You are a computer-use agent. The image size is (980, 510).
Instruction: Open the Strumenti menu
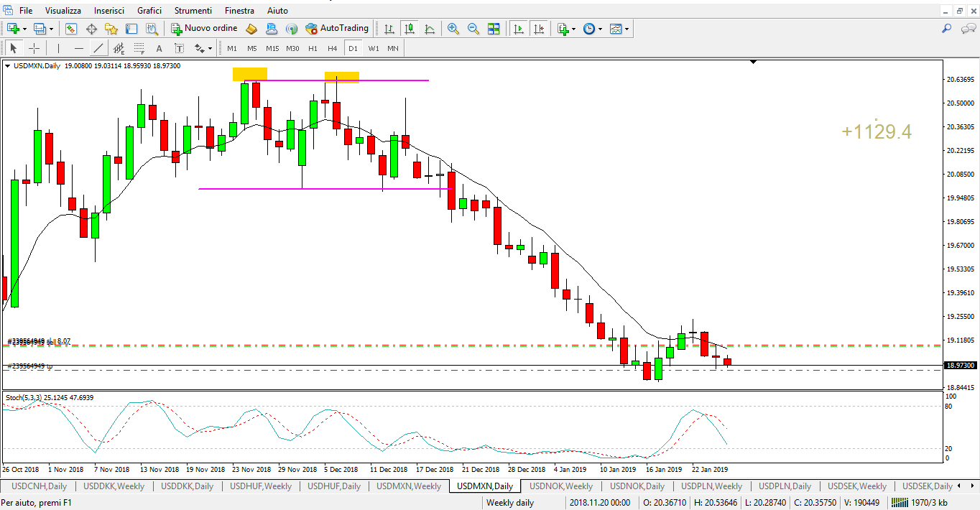coord(193,11)
